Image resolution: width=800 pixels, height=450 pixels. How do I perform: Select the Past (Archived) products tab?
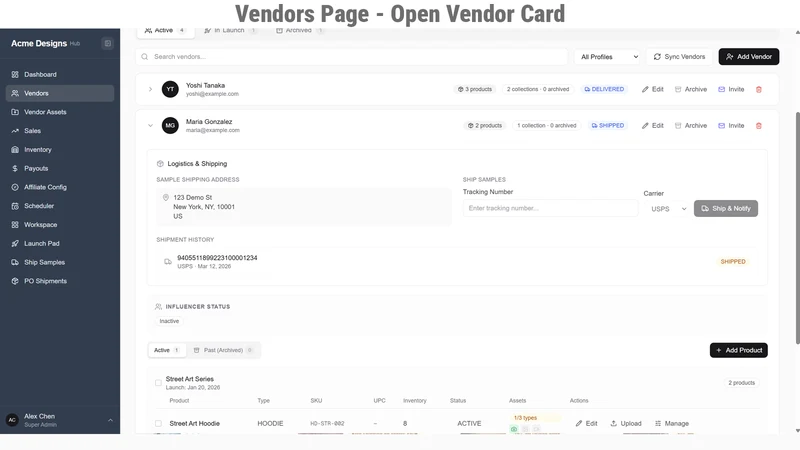223,350
